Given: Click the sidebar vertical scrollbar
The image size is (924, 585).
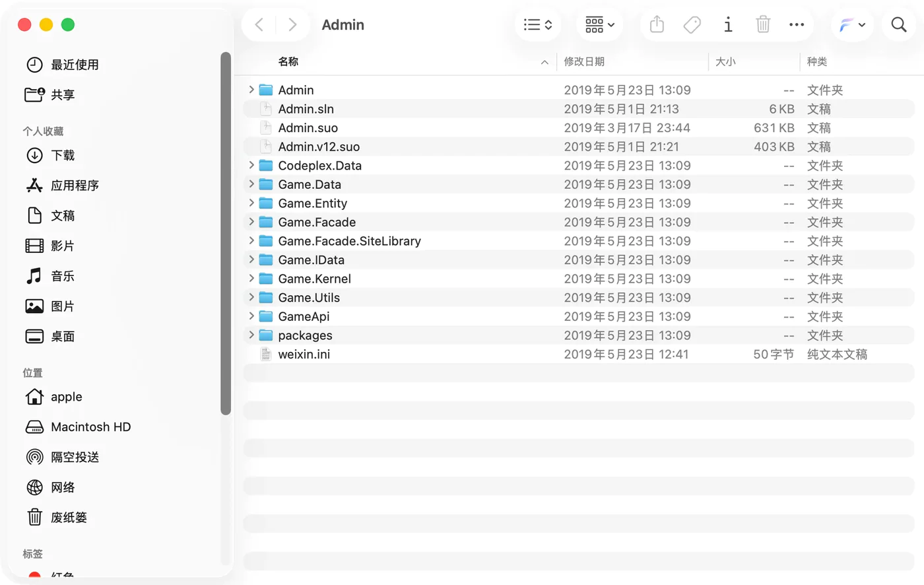Looking at the screenshot, I should pos(226,233).
